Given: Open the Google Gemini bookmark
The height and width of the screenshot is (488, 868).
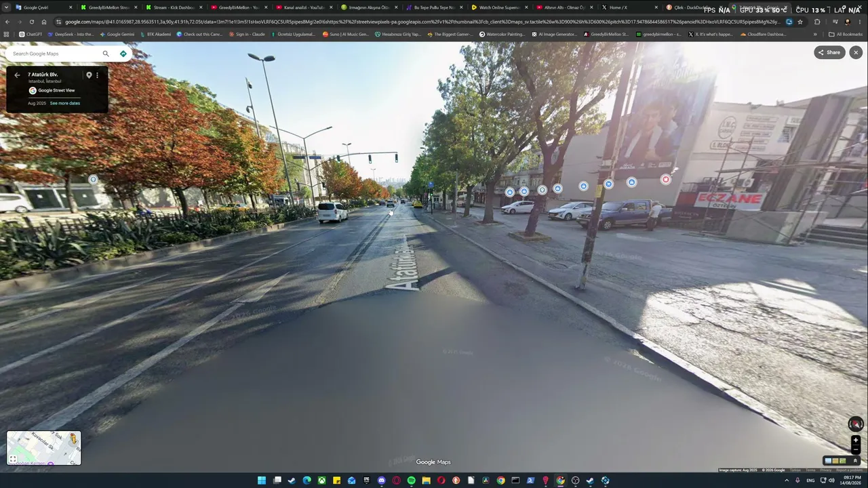Looking at the screenshot, I should point(117,34).
